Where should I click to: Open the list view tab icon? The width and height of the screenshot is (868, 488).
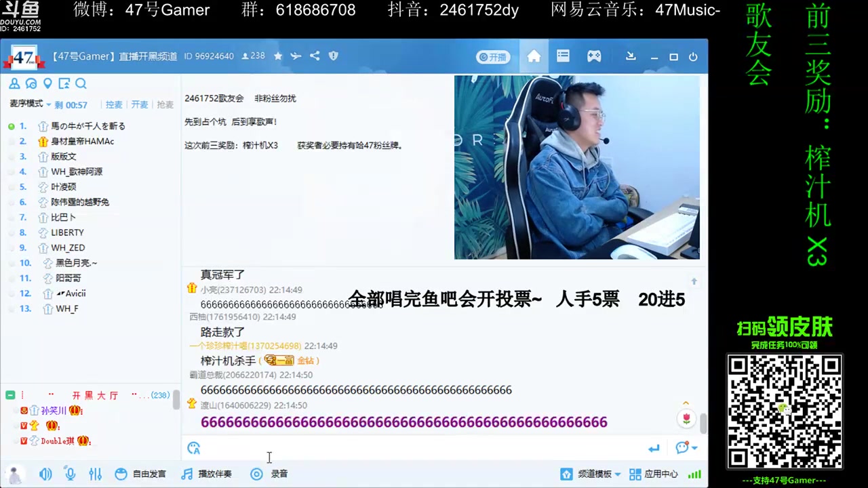coord(564,56)
